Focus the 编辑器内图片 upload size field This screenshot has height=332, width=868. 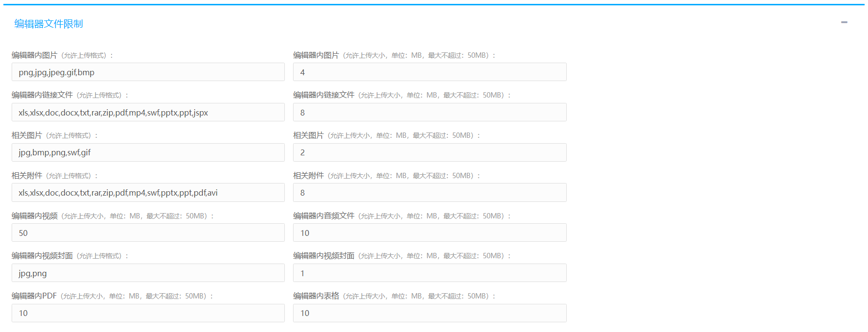[x=429, y=72]
